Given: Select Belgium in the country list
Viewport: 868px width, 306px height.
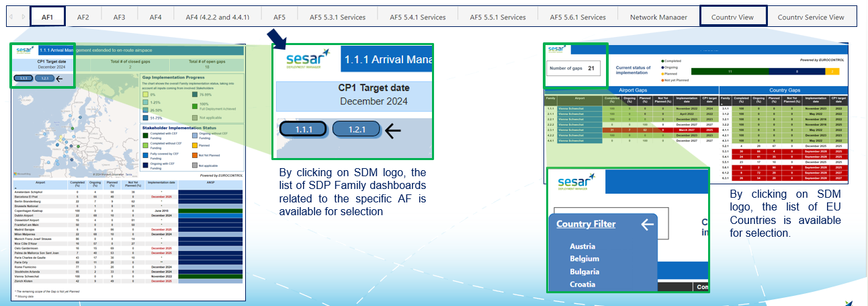Looking at the screenshot, I should [x=584, y=259].
